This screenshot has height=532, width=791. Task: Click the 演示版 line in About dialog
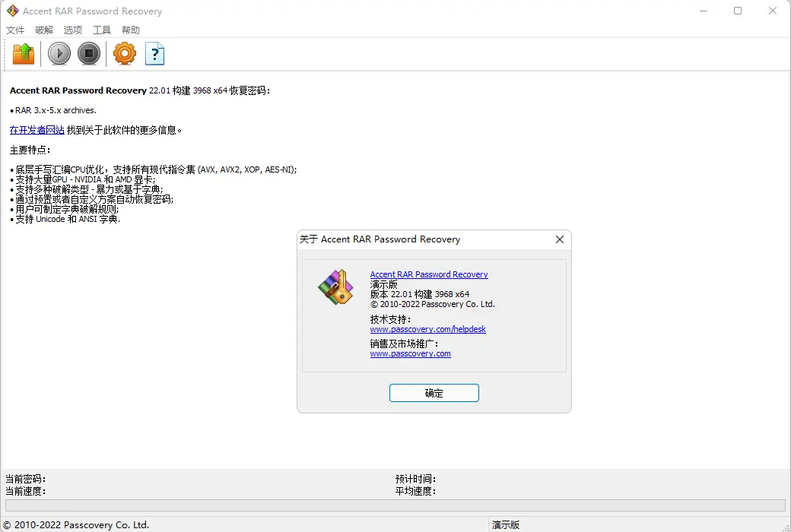coord(383,284)
